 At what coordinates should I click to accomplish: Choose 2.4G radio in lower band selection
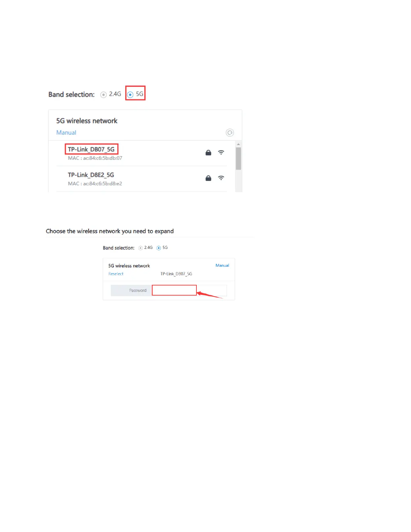coord(140,248)
